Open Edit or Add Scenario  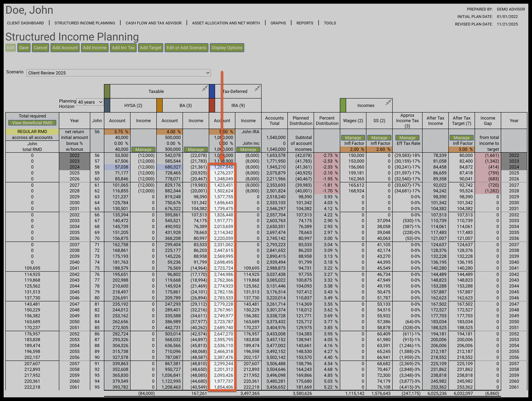pyautogui.click(x=187, y=48)
